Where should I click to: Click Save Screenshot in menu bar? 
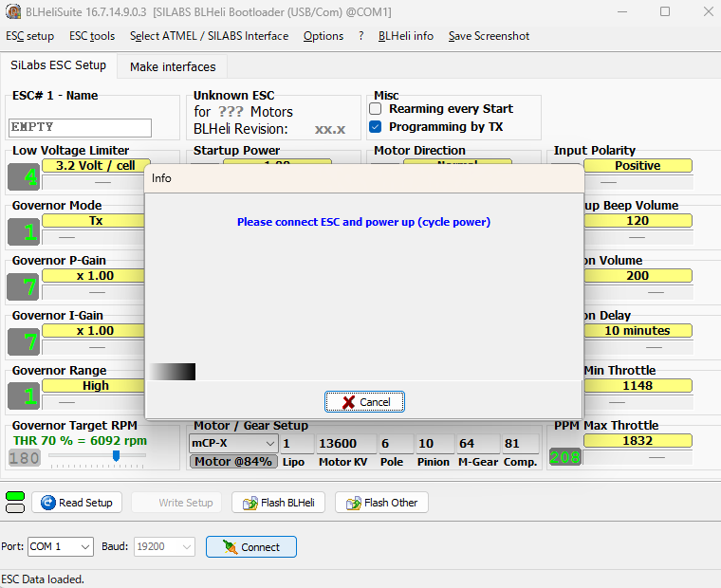pos(489,36)
